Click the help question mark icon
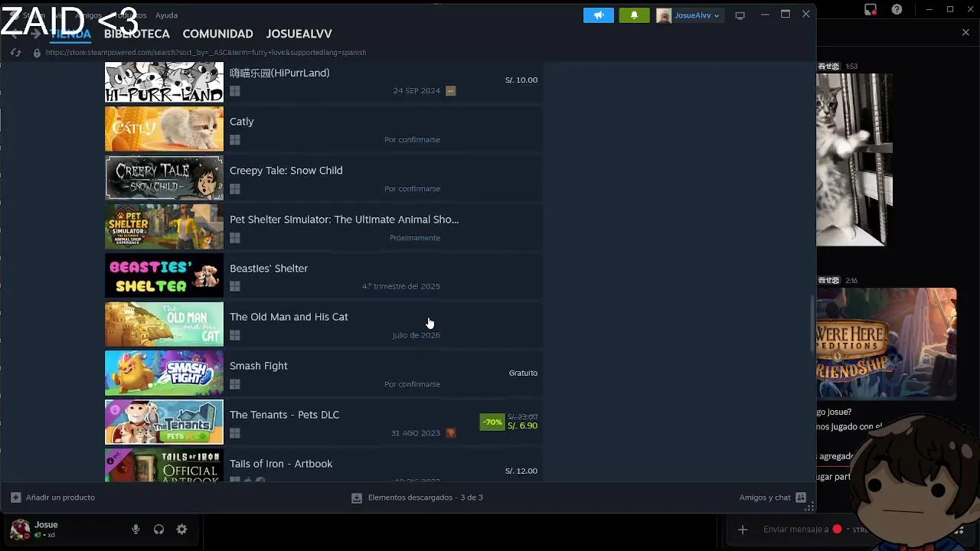Screen dimensions: 980x551 pyautogui.click(x=897, y=10)
